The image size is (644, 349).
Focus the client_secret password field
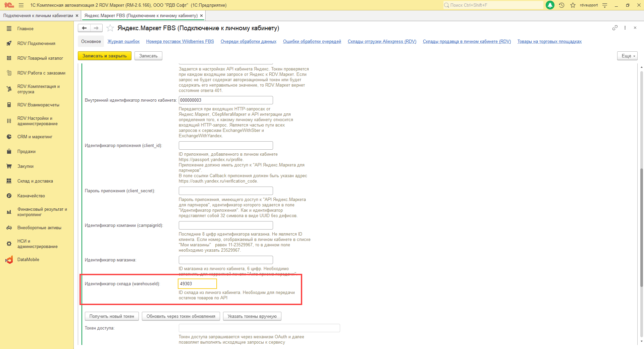click(226, 191)
